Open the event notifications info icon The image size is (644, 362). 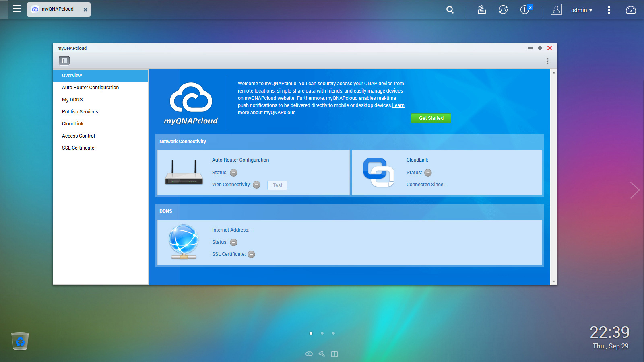[x=525, y=10]
